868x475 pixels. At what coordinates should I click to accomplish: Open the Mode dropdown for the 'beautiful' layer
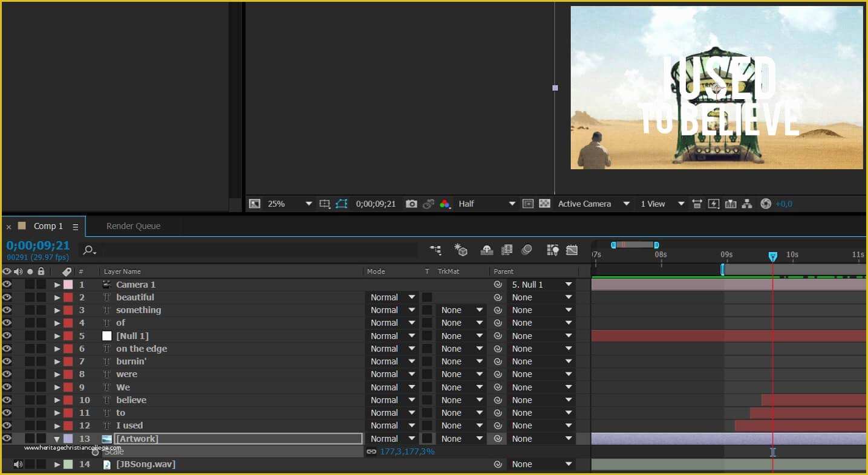[392, 297]
